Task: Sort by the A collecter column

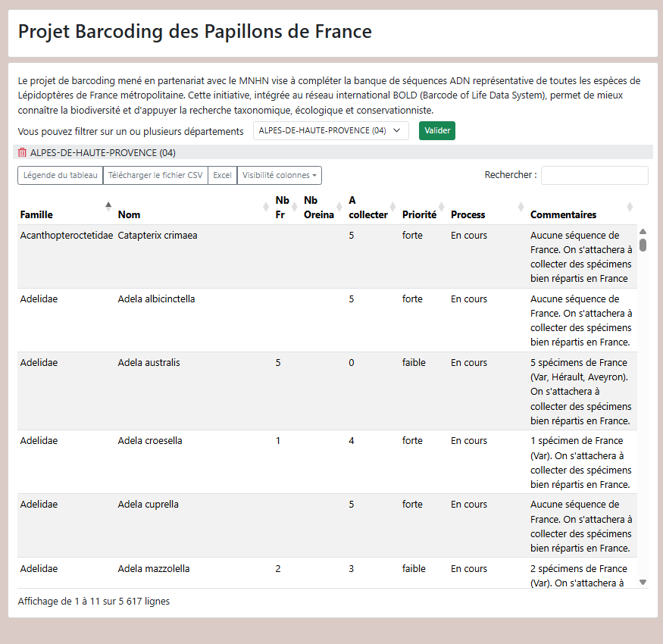Action: 372,207
